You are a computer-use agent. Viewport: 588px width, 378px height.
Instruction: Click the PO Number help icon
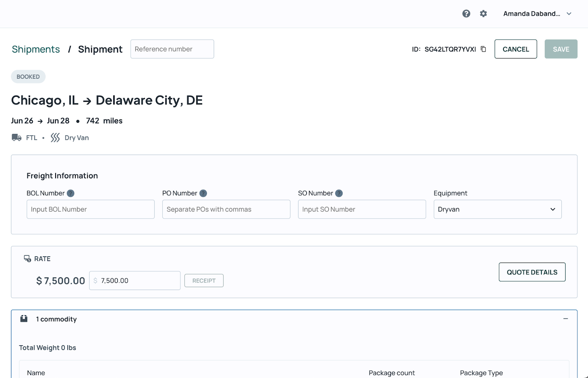(x=203, y=193)
